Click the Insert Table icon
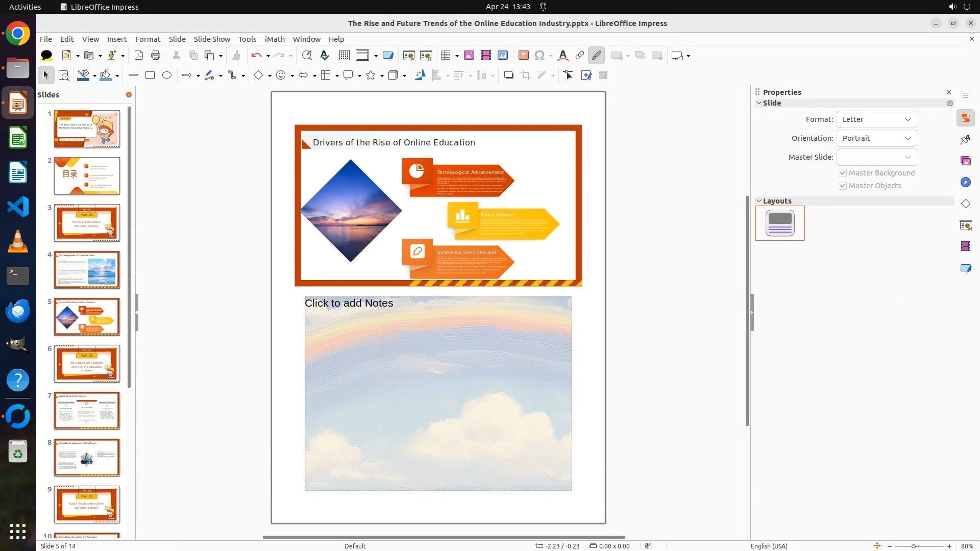 [446, 56]
